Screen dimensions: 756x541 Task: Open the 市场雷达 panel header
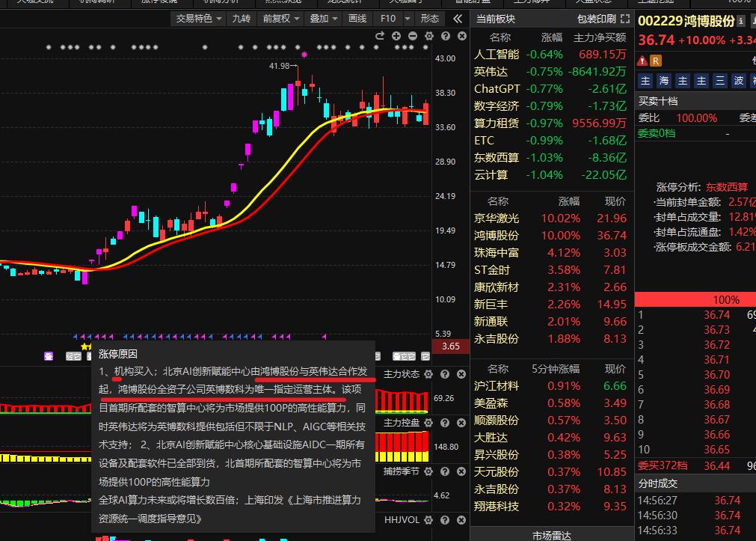552,535
